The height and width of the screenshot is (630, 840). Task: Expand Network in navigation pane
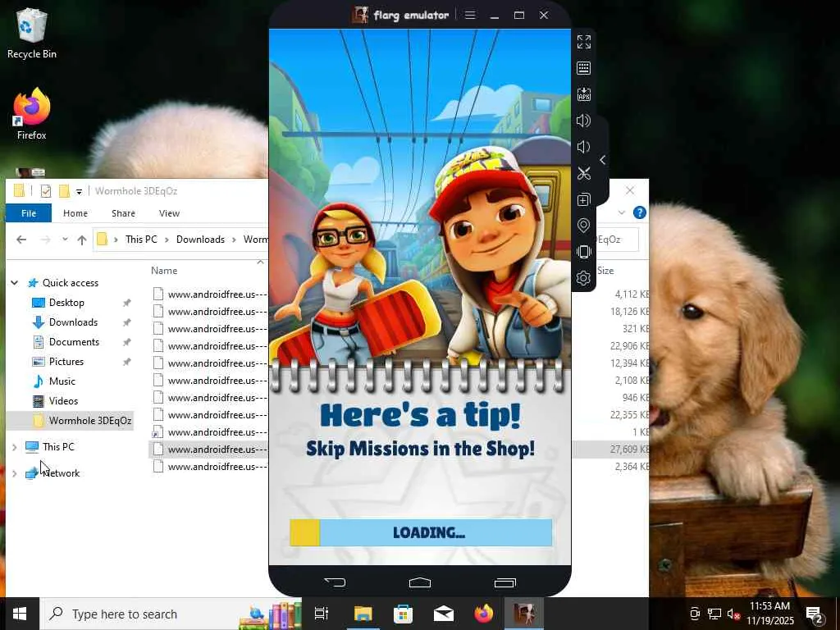[x=15, y=473]
